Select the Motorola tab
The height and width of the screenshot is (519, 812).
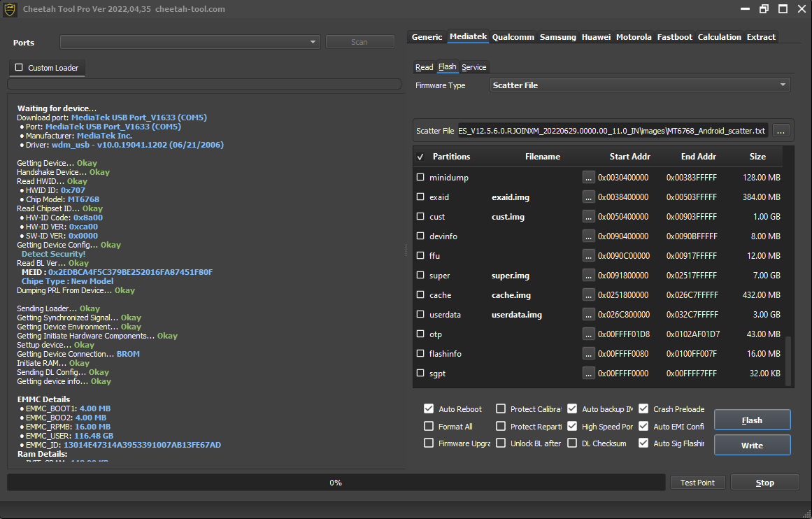tap(634, 37)
